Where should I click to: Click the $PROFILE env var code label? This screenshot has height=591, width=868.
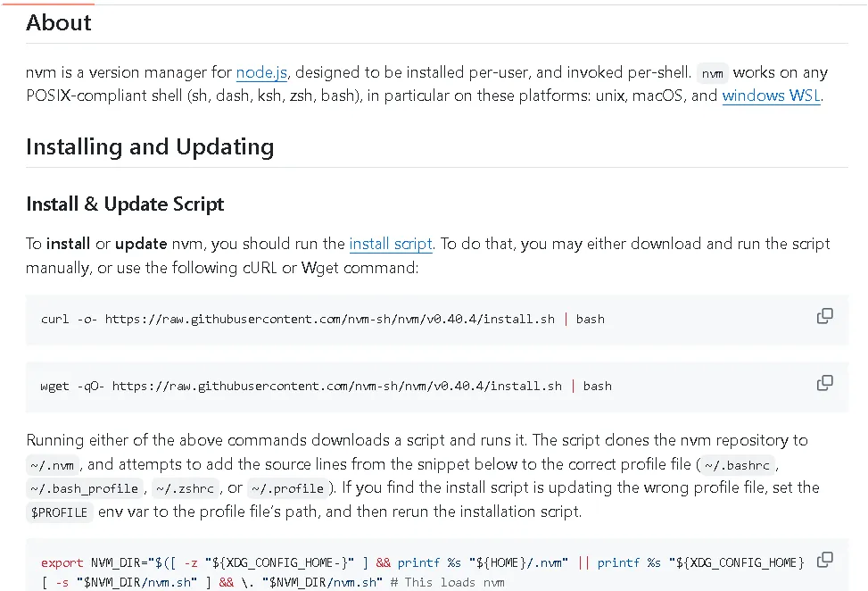click(x=59, y=512)
